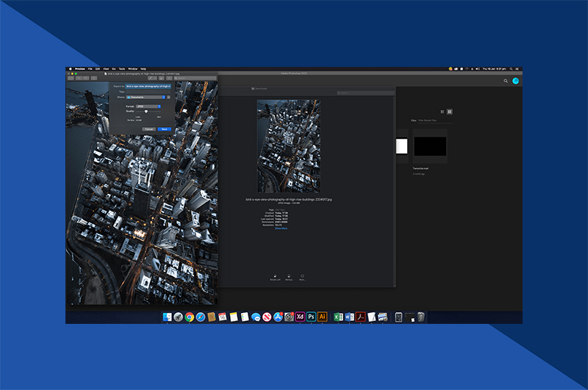Launch Google Chrome from the Dock

190,317
